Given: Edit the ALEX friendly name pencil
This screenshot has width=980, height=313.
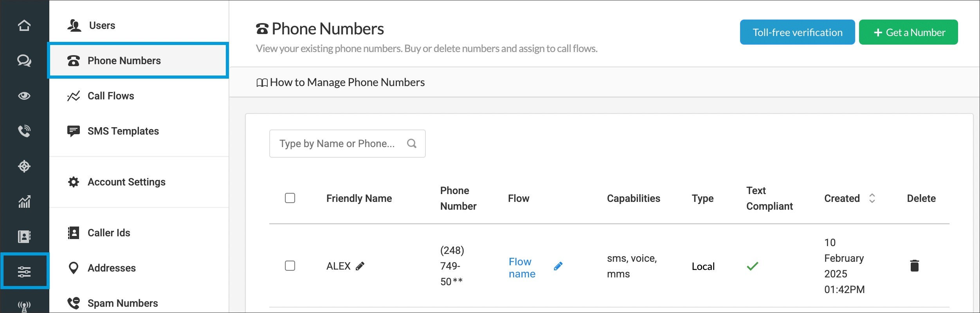Looking at the screenshot, I should point(360,266).
